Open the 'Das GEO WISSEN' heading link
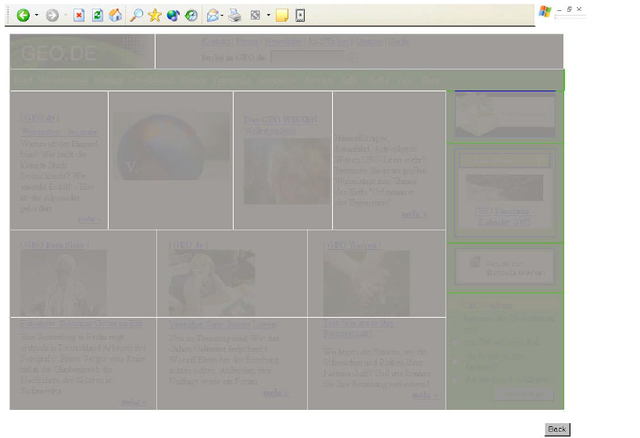The width and height of the screenshot is (640, 438). pyautogui.click(x=281, y=120)
